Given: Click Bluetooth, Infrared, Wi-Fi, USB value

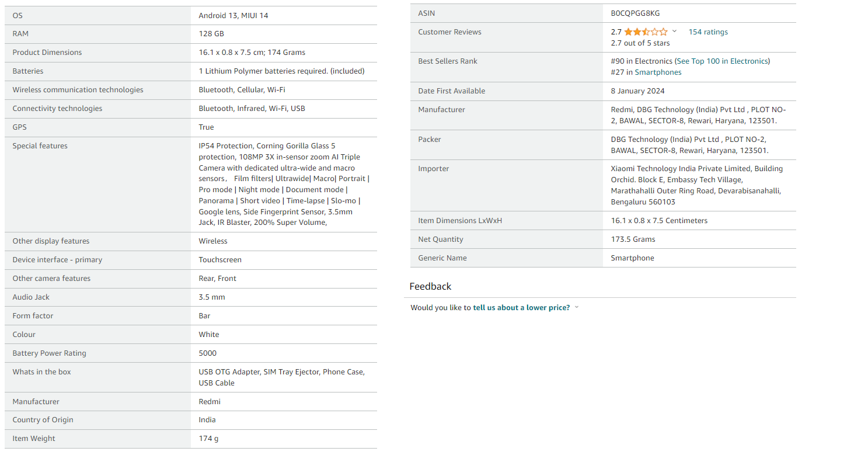Looking at the screenshot, I should (252, 109).
